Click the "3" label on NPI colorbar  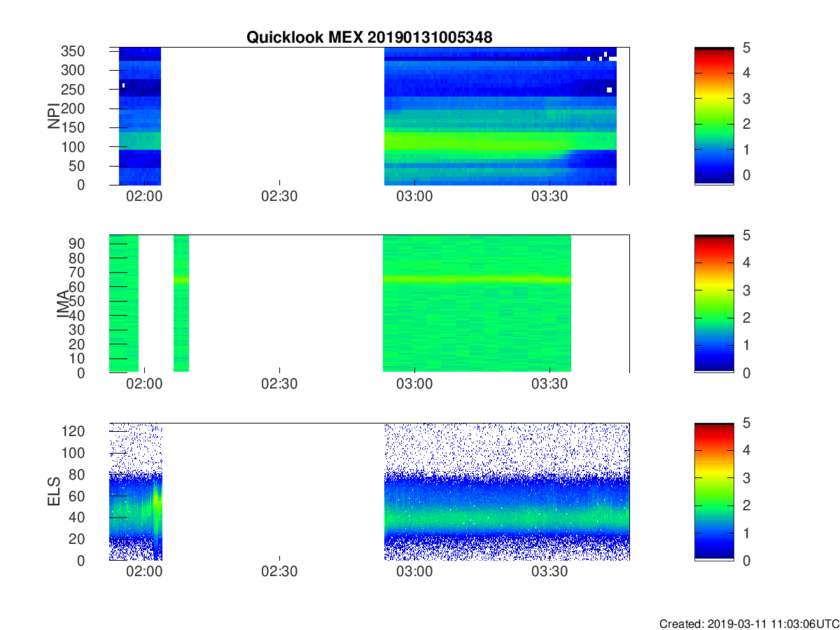point(746,99)
